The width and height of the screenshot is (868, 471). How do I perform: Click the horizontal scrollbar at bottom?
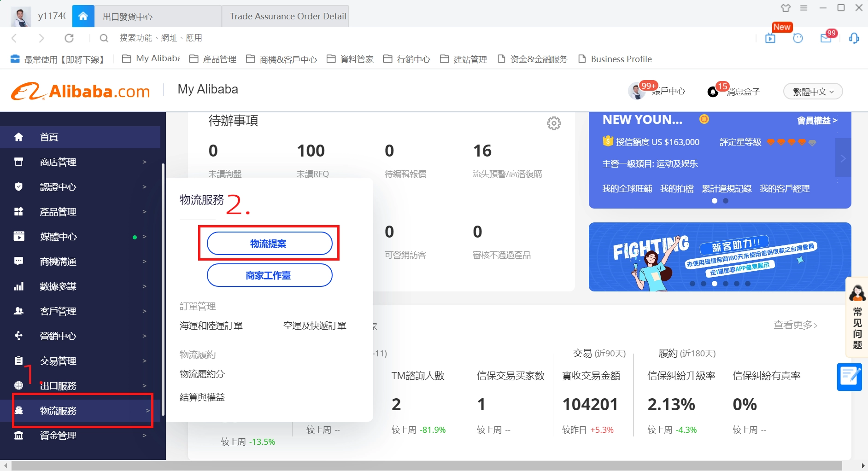(426, 465)
